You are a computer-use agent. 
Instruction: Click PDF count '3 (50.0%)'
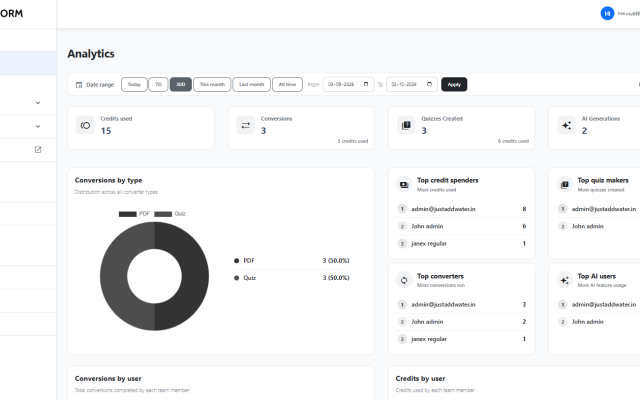tap(336, 260)
